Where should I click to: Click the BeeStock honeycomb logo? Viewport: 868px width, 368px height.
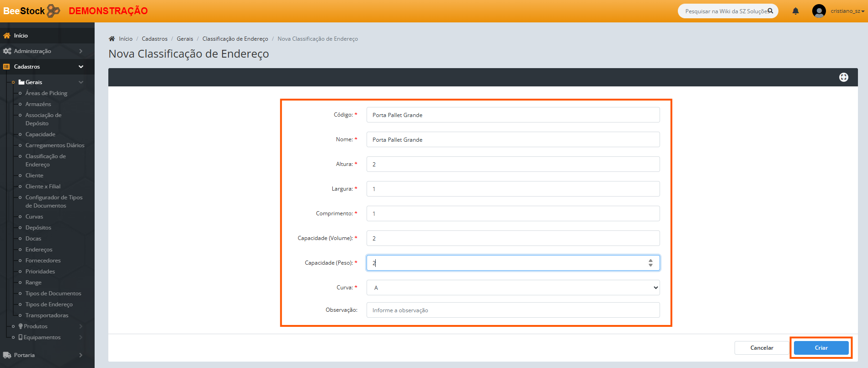click(53, 11)
